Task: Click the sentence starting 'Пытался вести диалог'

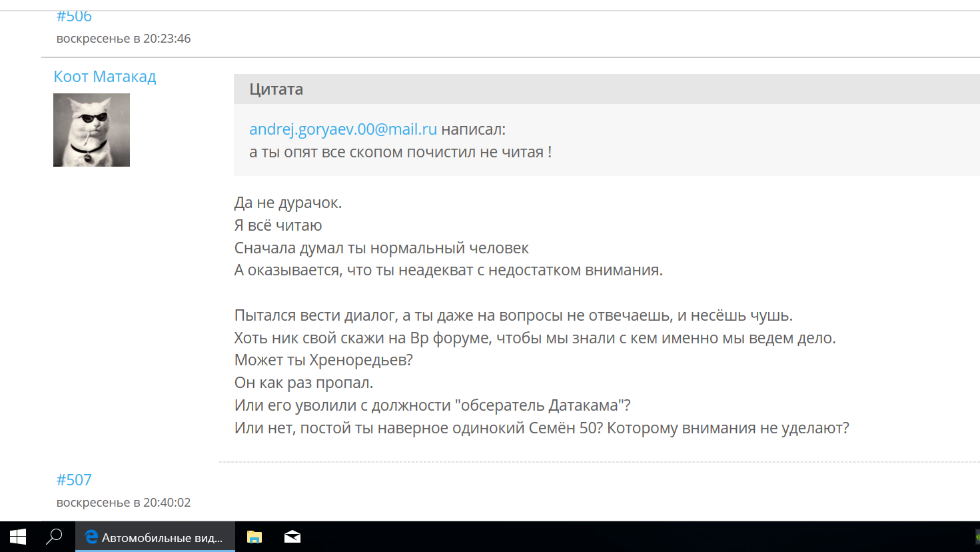Action: 513,315
